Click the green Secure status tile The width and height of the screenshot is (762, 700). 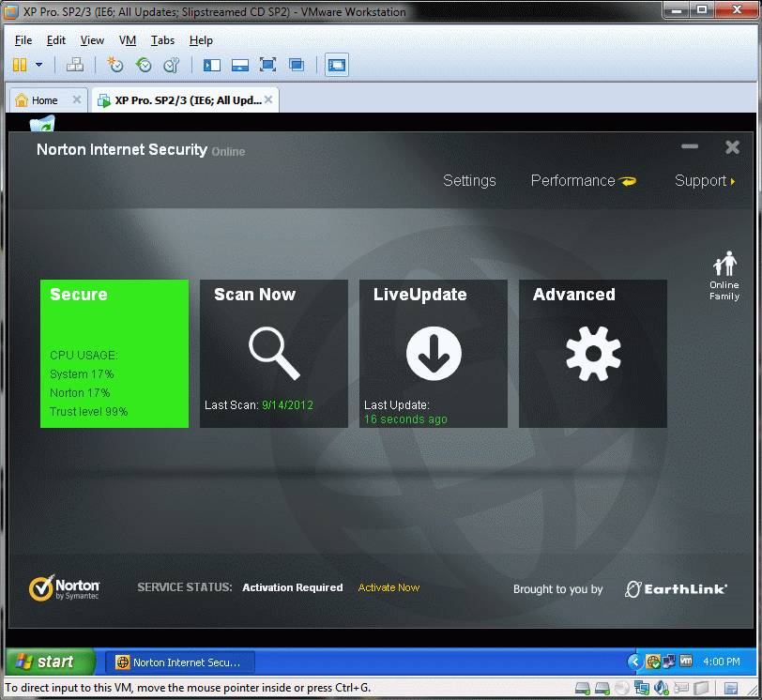coord(114,353)
